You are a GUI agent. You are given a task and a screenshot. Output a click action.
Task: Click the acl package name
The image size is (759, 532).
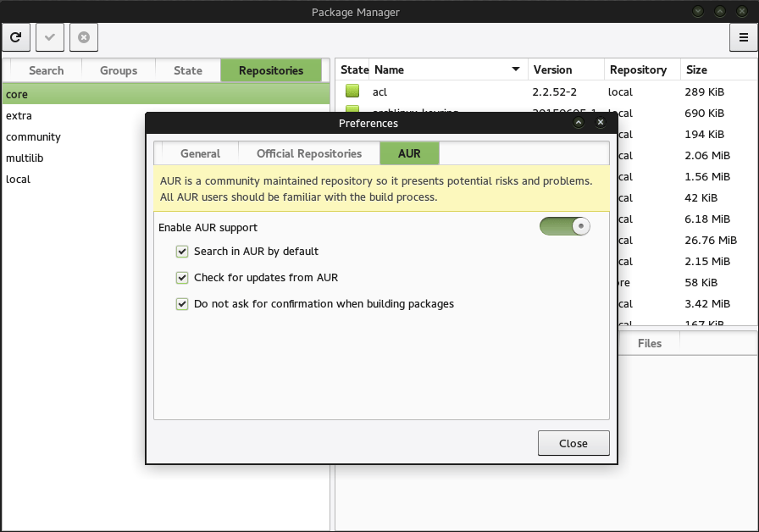pos(380,92)
